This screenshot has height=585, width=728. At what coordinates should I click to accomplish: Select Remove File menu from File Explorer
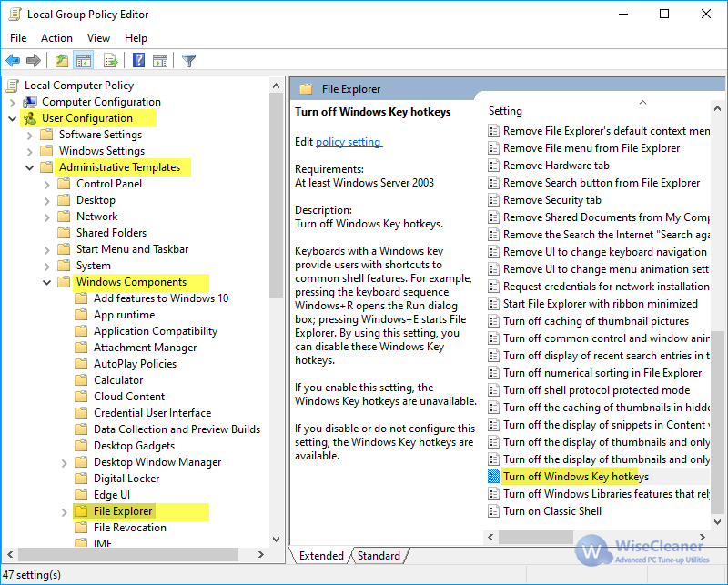[x=591, y=148]
